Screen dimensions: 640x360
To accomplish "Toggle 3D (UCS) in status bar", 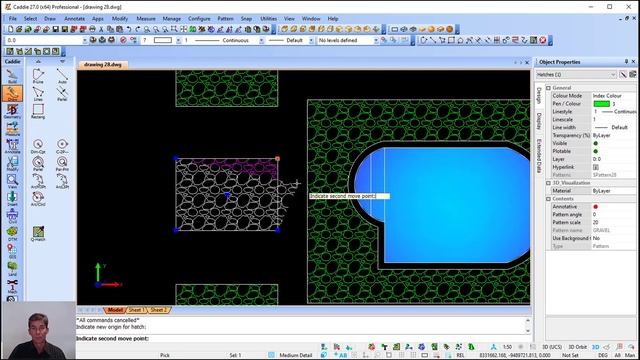I will (552, 347).
